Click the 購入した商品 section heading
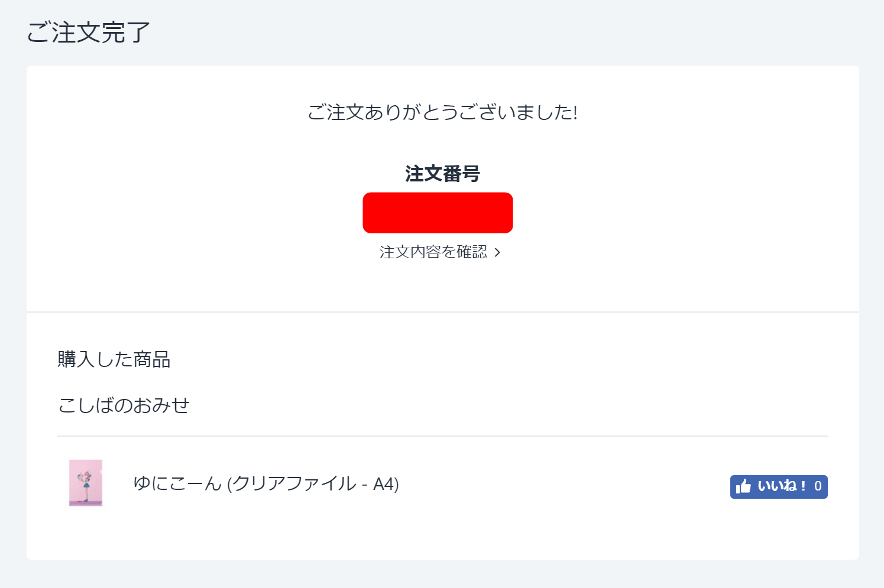 click(114, 359)
